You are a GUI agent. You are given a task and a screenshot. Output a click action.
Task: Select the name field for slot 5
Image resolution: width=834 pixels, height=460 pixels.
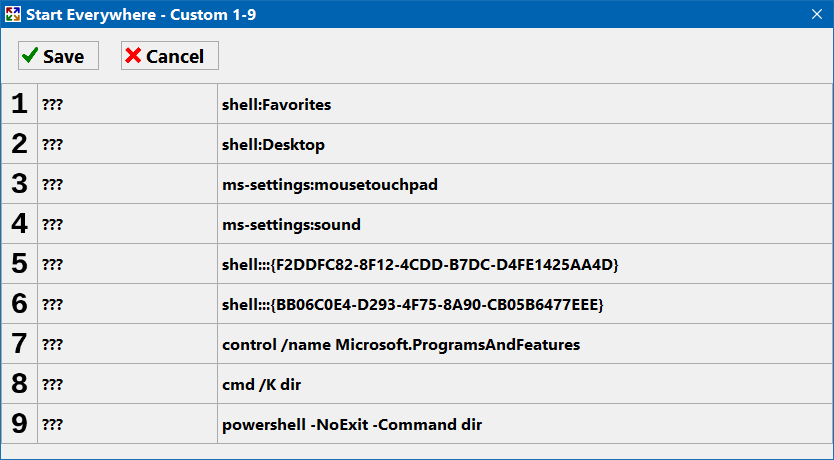point(127,264)
